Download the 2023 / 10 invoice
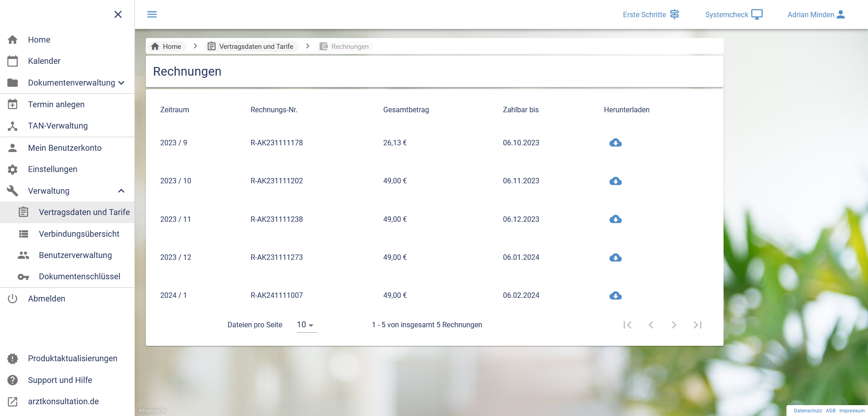Image resolution: width=868 pixels, height=416 pixels. point(615,181)
